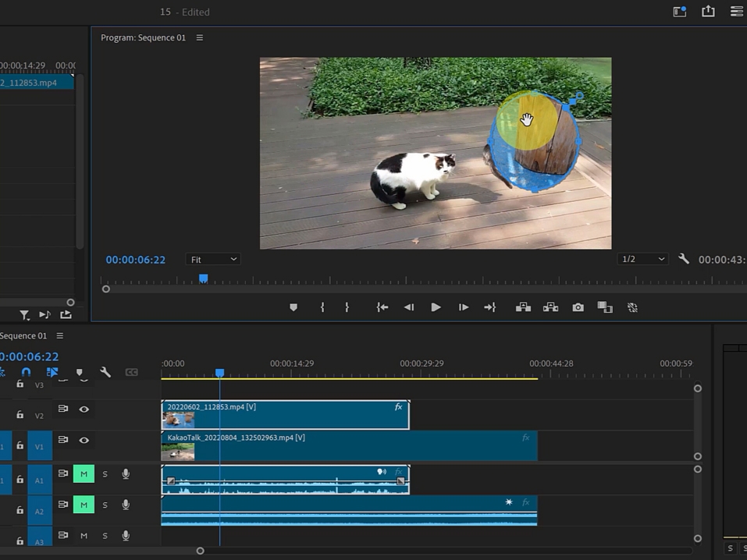747x560 pixels.
Task: Click the Quick Export share icon
Action: (708, 12)
